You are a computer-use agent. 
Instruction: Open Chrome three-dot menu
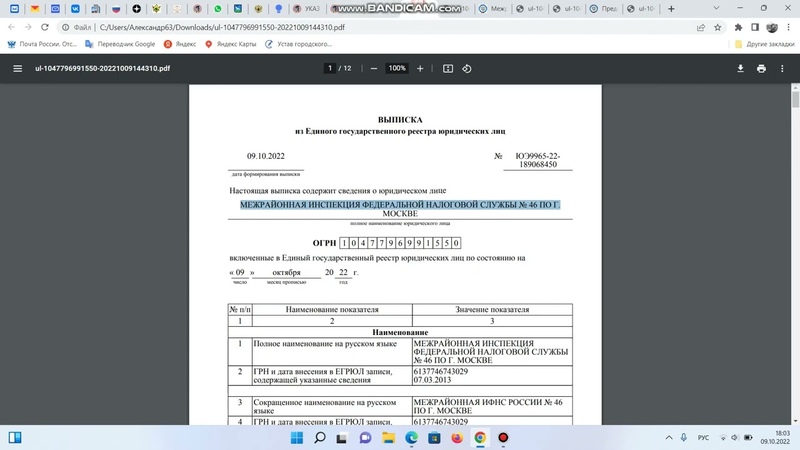click(788, 28)
